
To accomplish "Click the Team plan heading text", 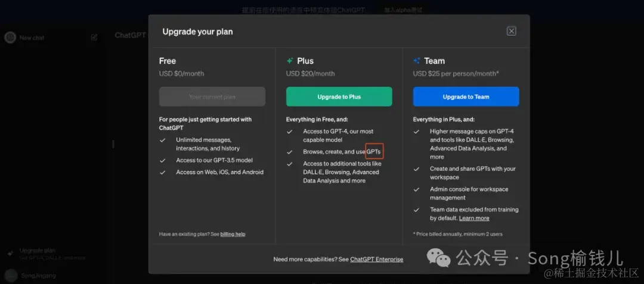I will pos(435,61).
